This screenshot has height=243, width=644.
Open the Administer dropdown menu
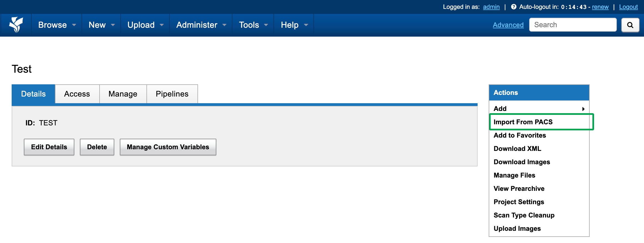[x=201, y=25]
